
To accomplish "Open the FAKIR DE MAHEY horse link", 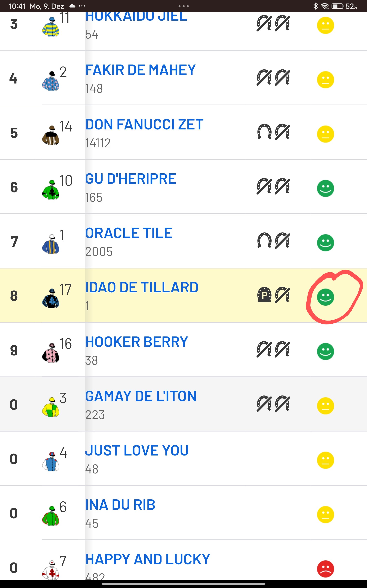I will point(140,70).
